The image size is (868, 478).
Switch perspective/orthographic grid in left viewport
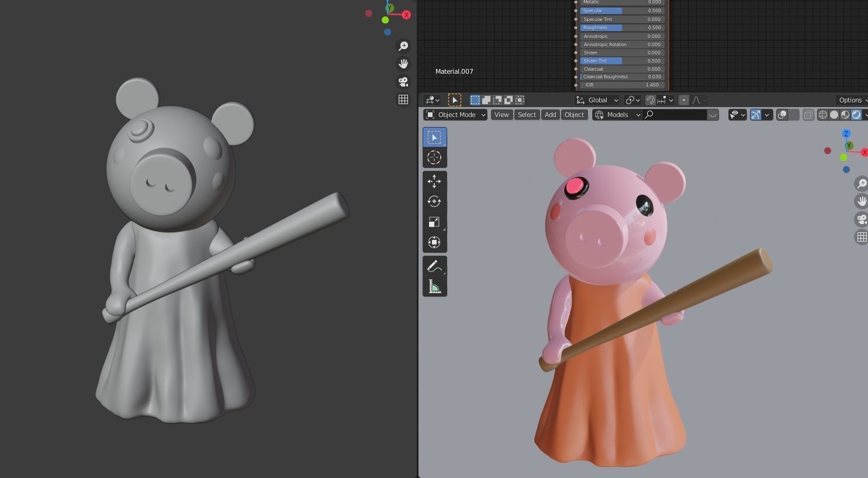point(403,99)
